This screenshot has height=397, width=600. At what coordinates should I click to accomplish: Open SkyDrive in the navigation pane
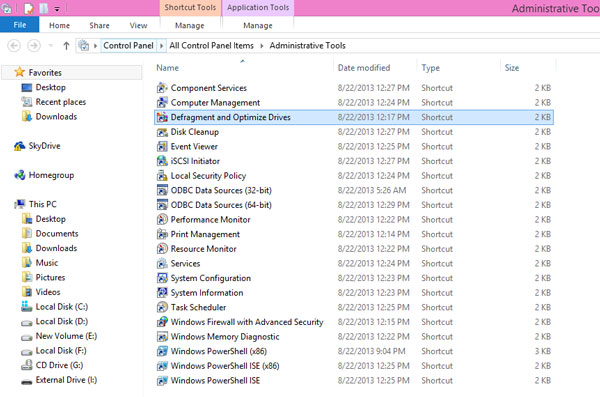coord(44,146)
